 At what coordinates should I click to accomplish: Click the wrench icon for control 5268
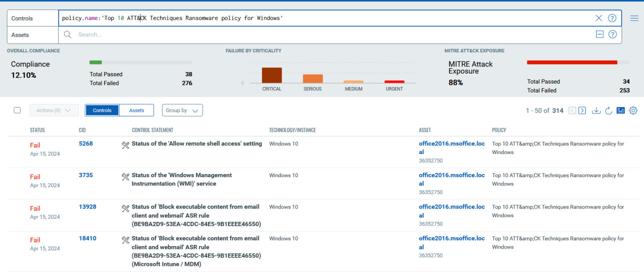click(x=125, y=145)
